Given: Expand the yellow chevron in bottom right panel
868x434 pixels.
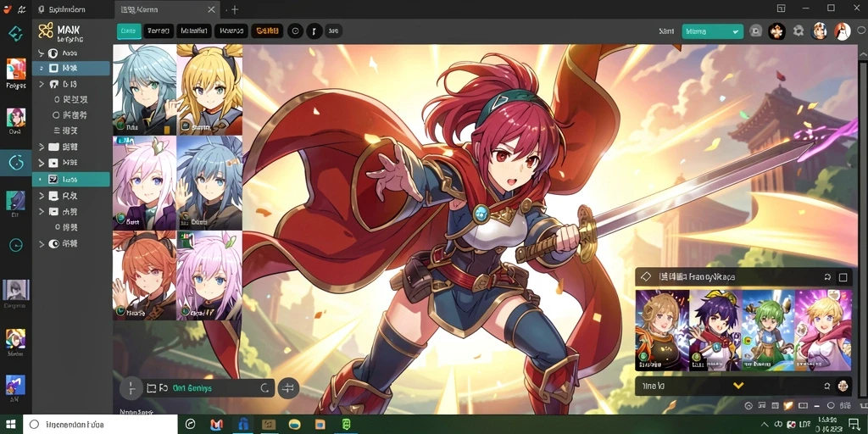Looking at the screenshot, I should coord(738,386).
